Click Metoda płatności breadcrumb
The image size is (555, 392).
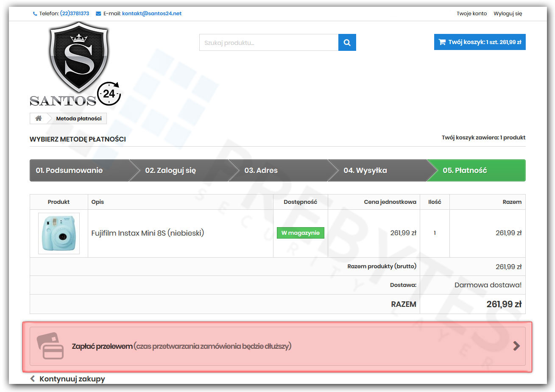point(79,119)
